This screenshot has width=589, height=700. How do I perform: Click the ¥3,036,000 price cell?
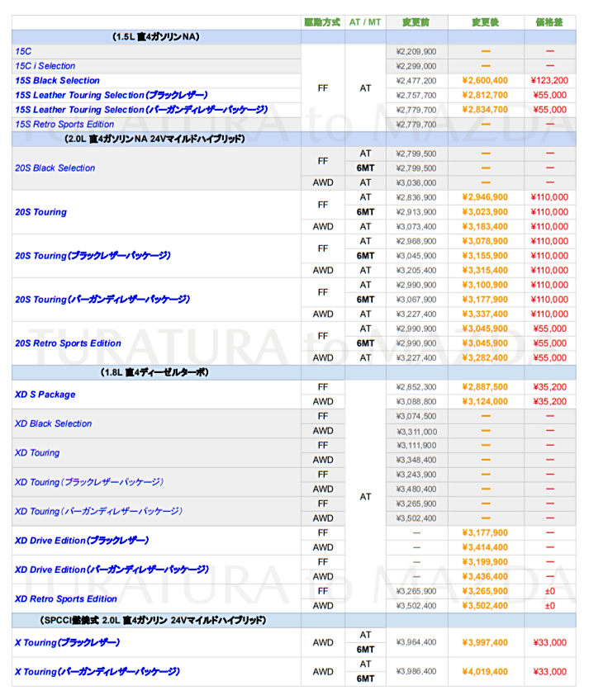tap(416, 183)
